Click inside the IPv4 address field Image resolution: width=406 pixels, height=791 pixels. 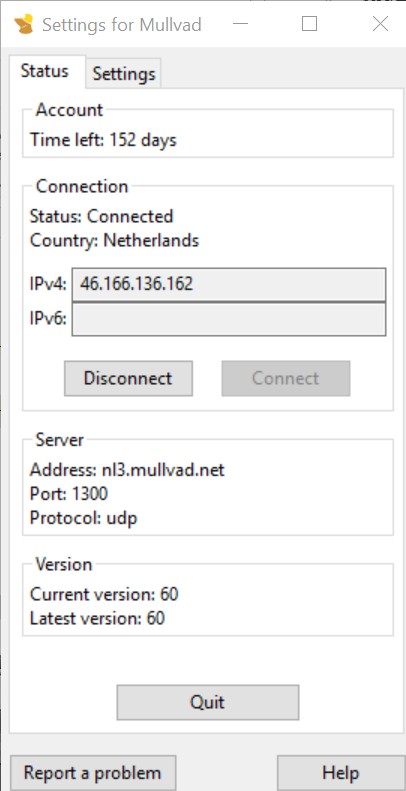229,285
